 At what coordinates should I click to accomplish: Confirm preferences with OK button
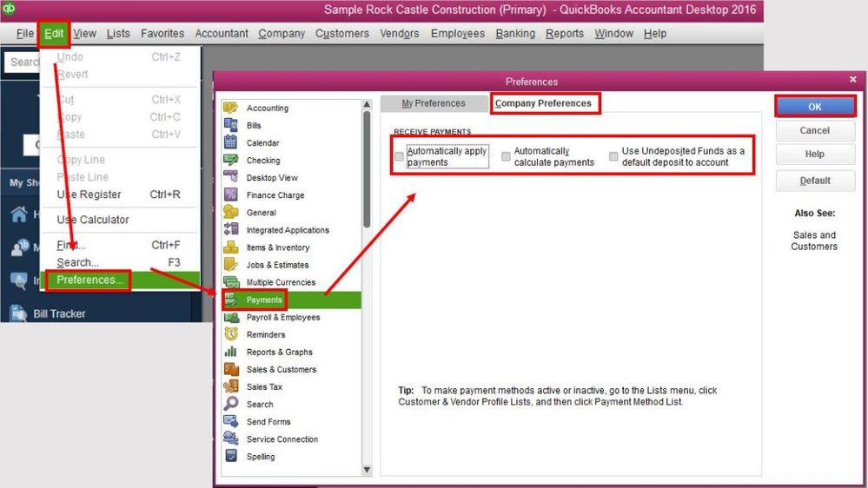point(815,106)
